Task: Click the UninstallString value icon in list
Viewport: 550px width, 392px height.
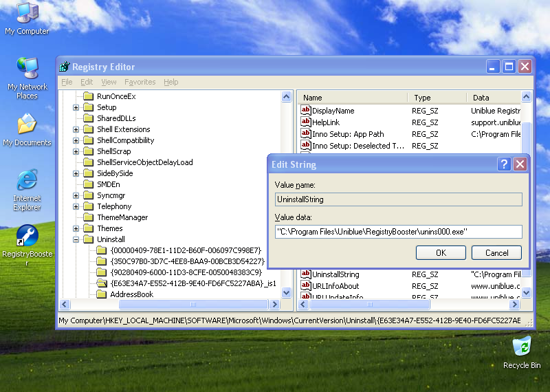Action: pyautogui.click(x=306, y=274)
